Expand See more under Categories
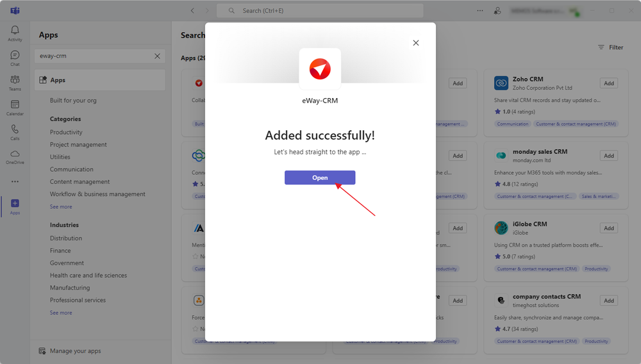 pyautogui.click(x=61, y=207)
